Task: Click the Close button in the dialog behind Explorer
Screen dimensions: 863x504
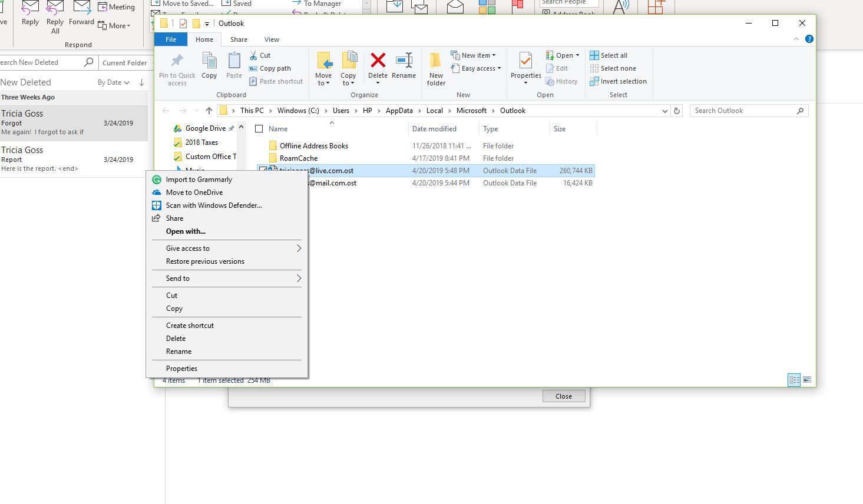Action: (x=564, y=396)
